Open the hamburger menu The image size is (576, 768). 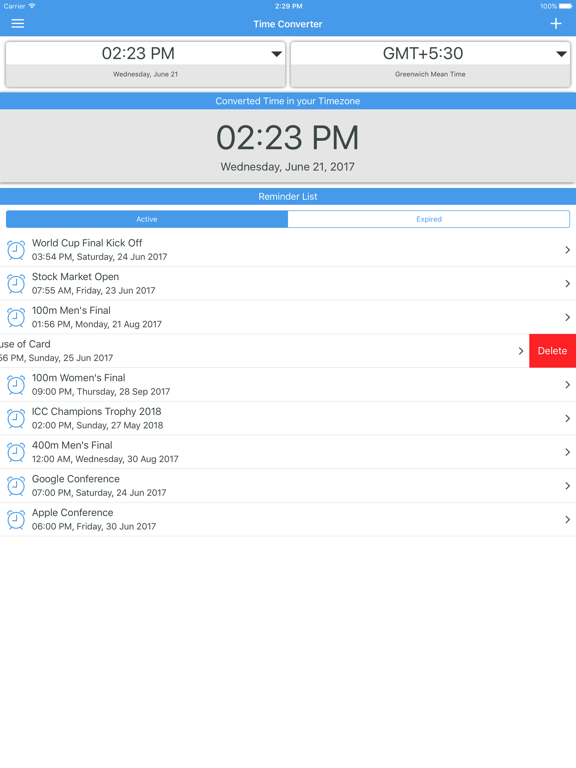coord(18,24)
